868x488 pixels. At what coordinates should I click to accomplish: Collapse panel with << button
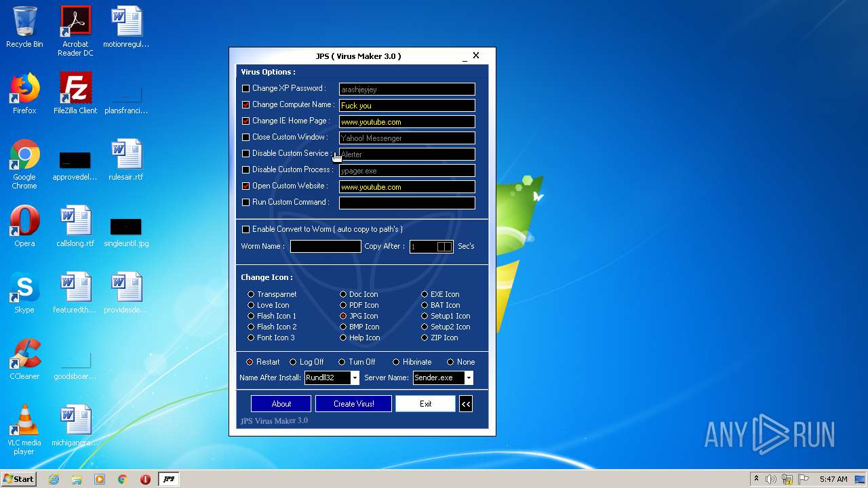pyautogui.click(x=466, y=404)
